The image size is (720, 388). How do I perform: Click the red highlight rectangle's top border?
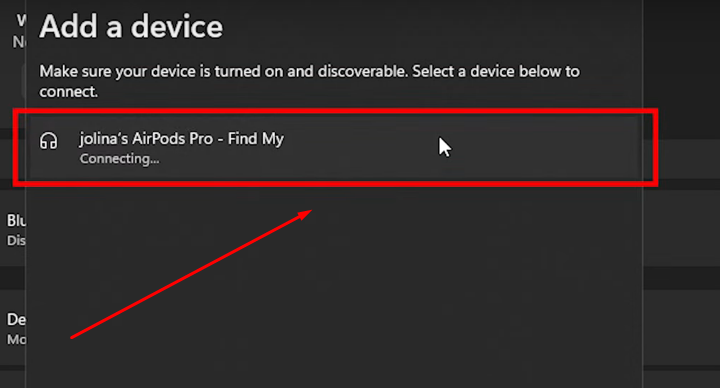pos(335,112)
